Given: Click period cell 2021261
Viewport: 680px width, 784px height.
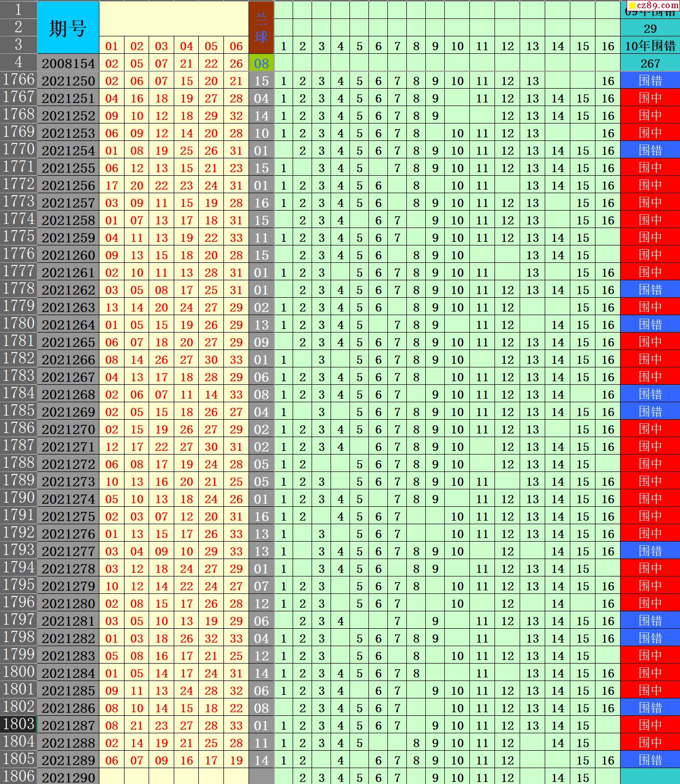Looking at the screenshot, I should 68,272.
